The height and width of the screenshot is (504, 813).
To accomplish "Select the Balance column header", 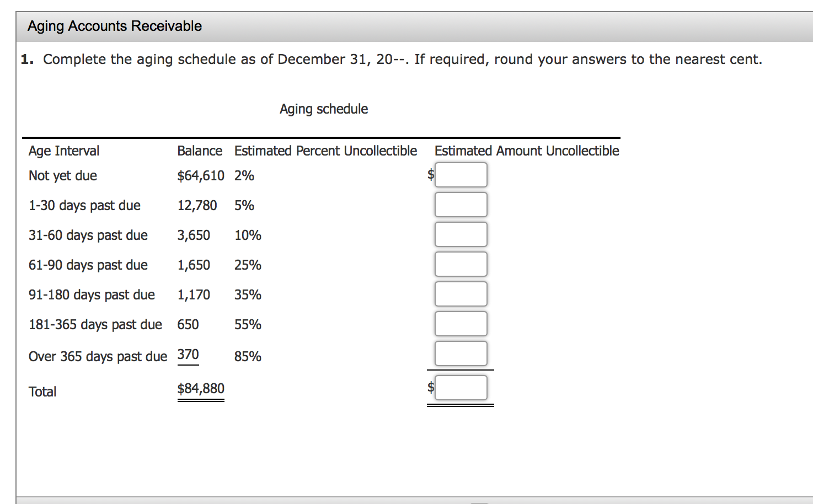I will [200, 151].
